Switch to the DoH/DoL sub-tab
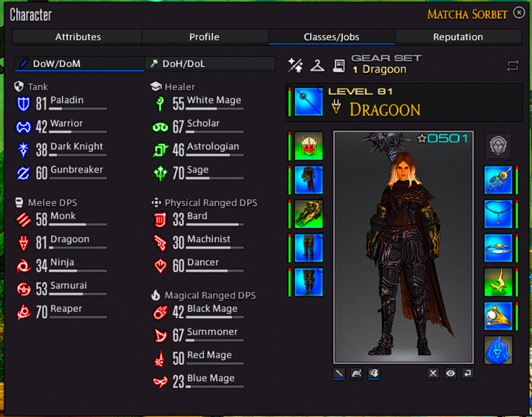Viewport: 532px width, 417px height. pyautogui.click(x=210, y=64)
